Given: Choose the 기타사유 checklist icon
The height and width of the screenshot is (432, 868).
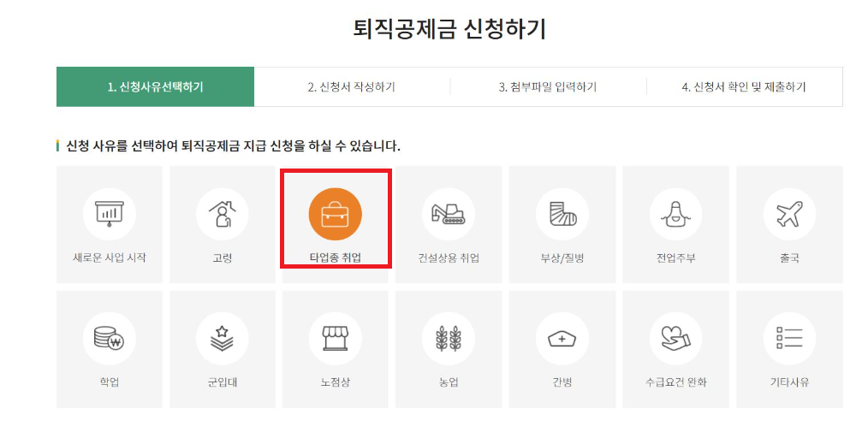Looking at the screenshot, I should click(789, 339).
